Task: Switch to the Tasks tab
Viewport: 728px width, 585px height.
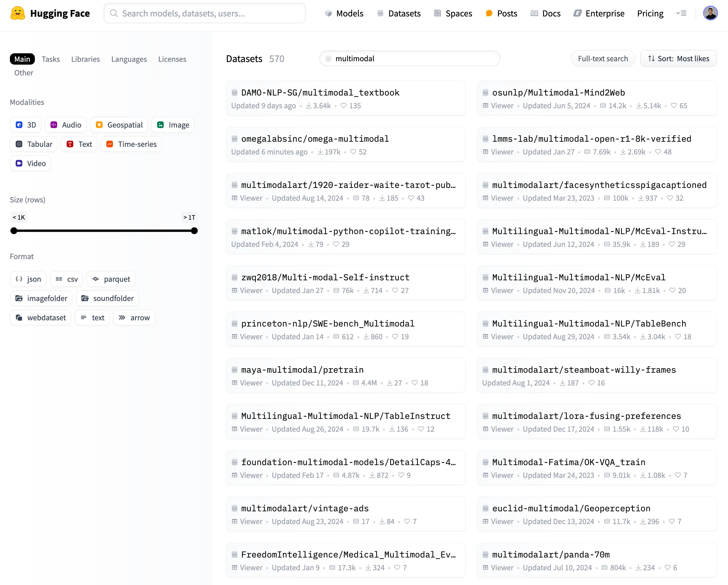Action: [51, 59]
